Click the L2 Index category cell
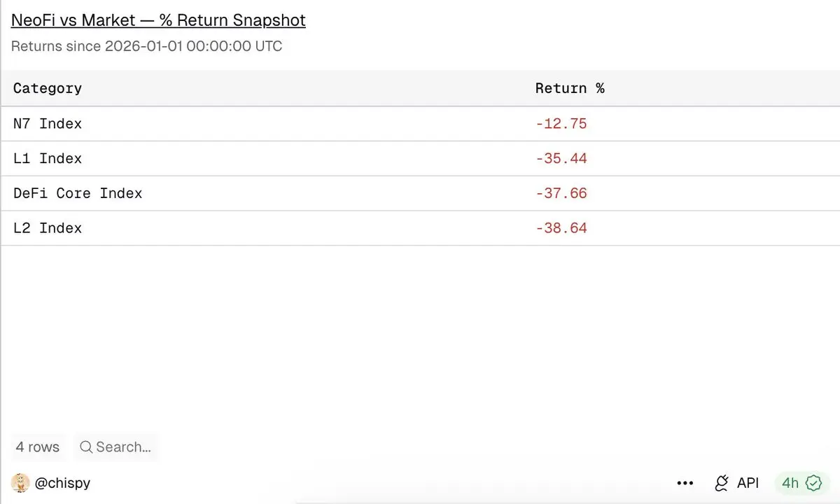This screenshot has width=840, height=504. coord(48,228)
